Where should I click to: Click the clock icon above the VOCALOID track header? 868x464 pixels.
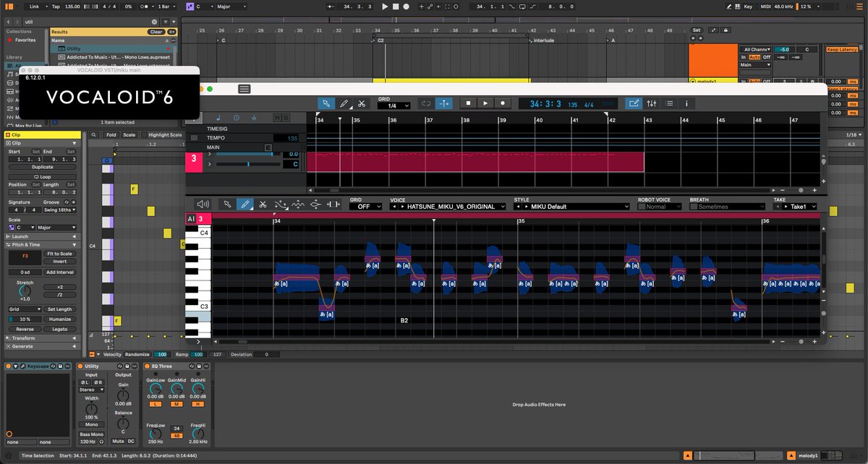pos(236,118)
